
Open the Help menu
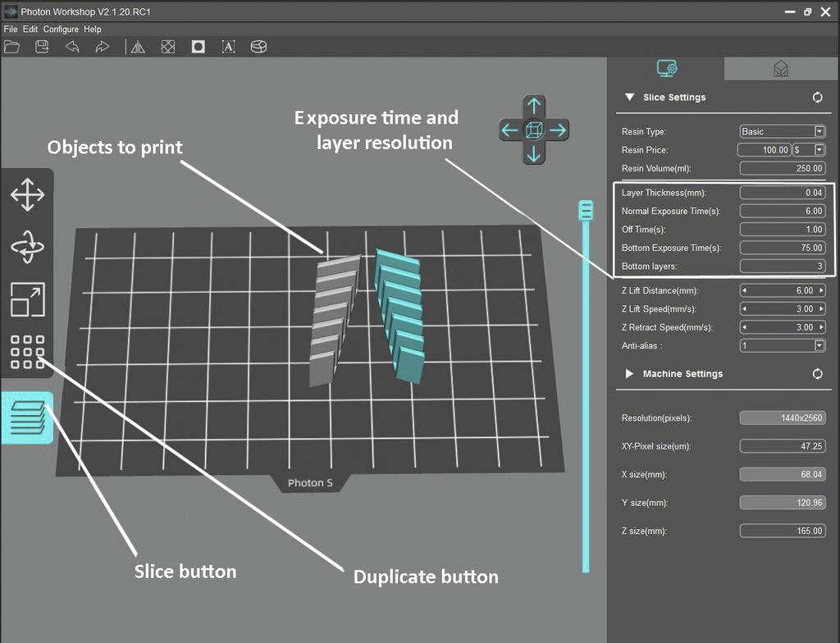[92, 29]
